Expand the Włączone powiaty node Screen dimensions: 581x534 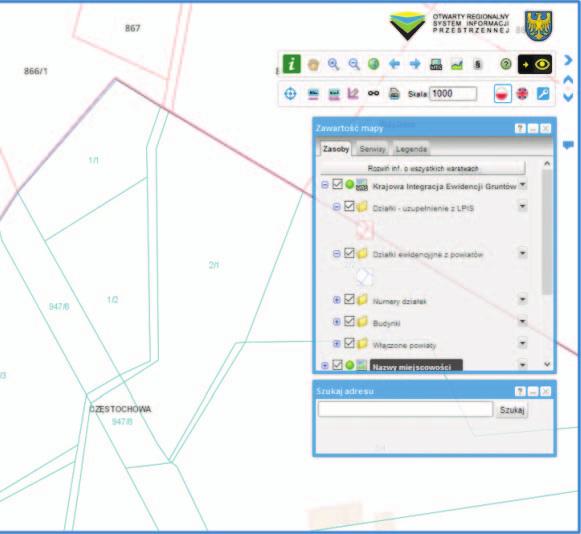pos(336,344)
